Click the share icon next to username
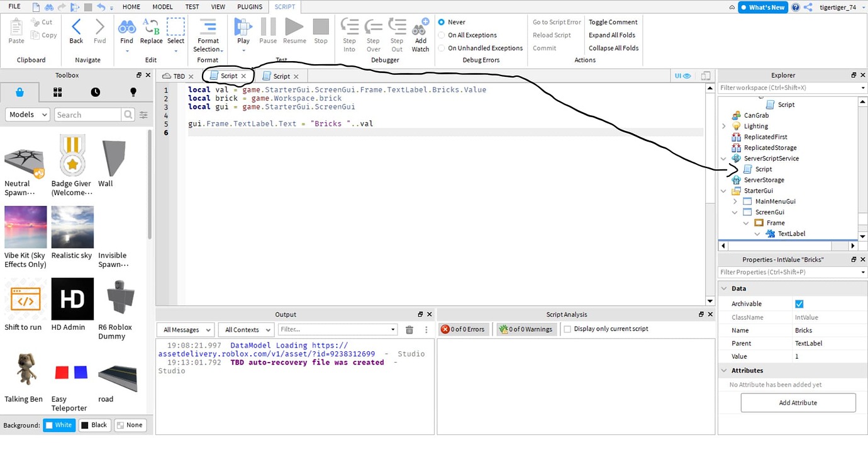This screenshot has height=452, width=868. 808,7
